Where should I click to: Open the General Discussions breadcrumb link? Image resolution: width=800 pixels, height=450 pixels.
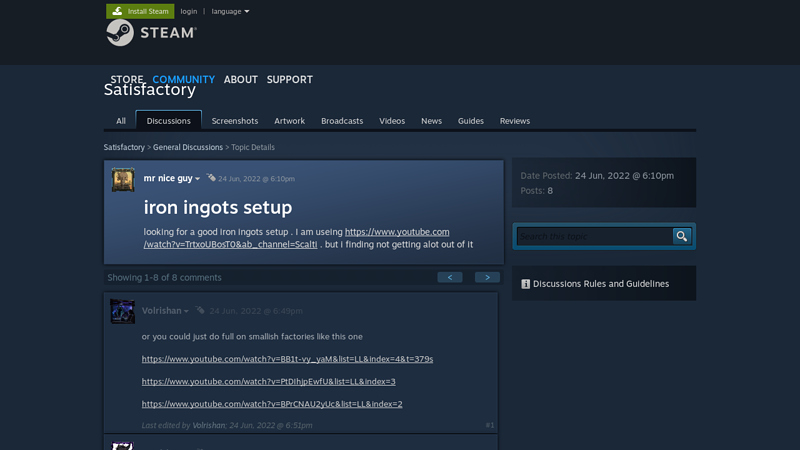click(188, 147)
